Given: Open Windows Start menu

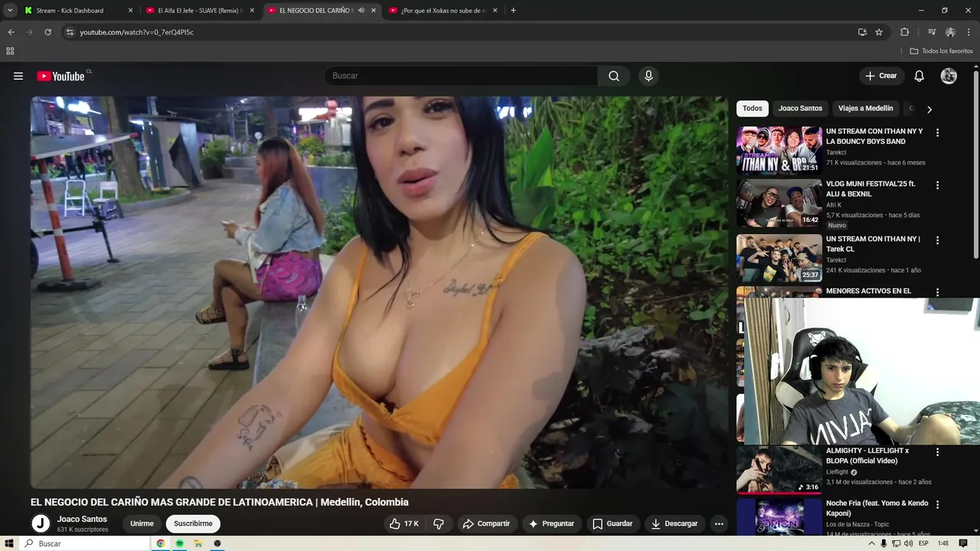Looking at the screenshot, I should click(x=9, y=543).
